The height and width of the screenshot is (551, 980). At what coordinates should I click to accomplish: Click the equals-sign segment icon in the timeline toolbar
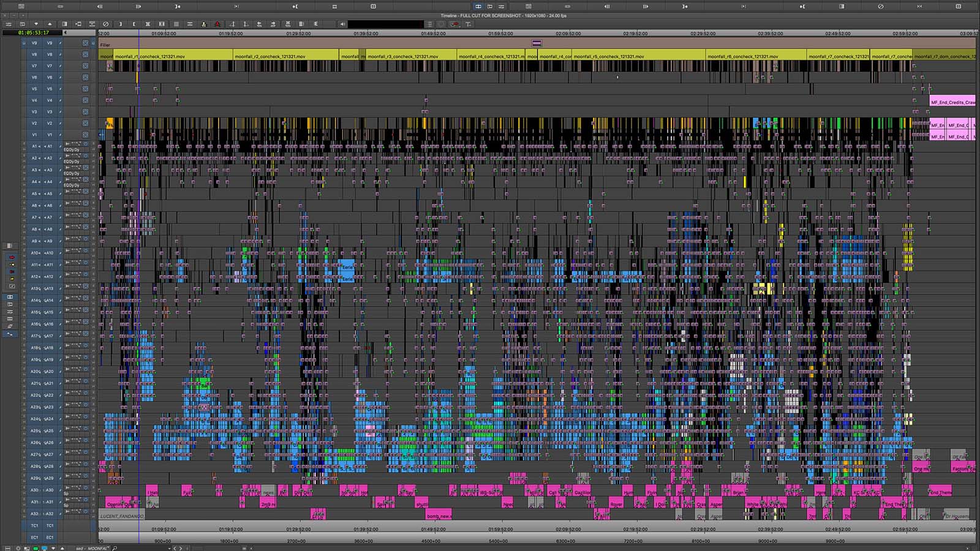pyautogui.click(x=190, y=24)
